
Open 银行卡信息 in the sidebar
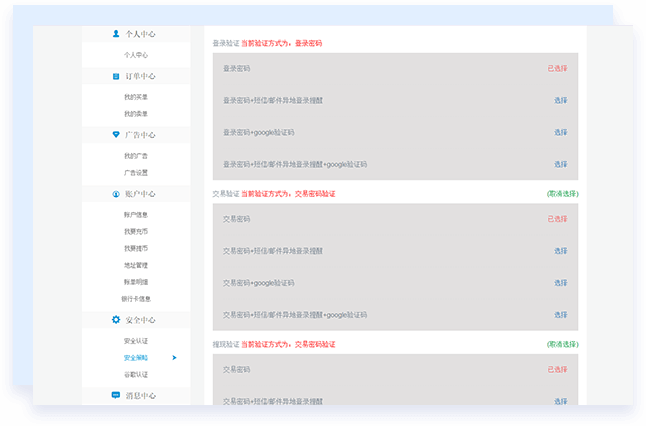135,299
